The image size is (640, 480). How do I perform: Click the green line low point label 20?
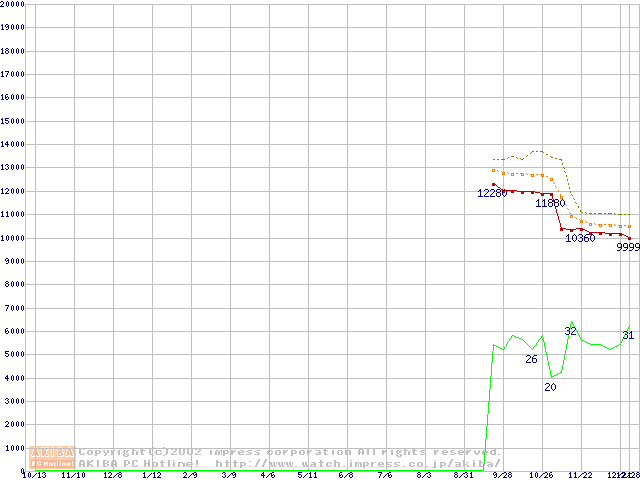(550, 387)
